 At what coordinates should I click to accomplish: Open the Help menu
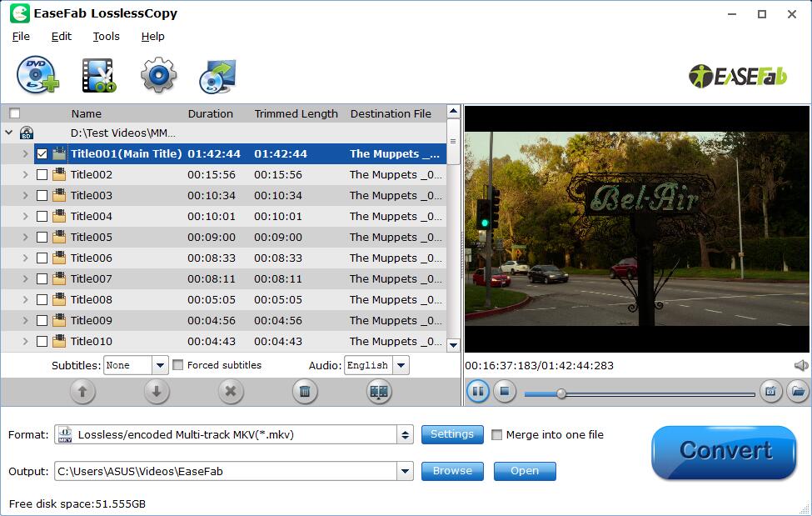(x=152, y=37)
